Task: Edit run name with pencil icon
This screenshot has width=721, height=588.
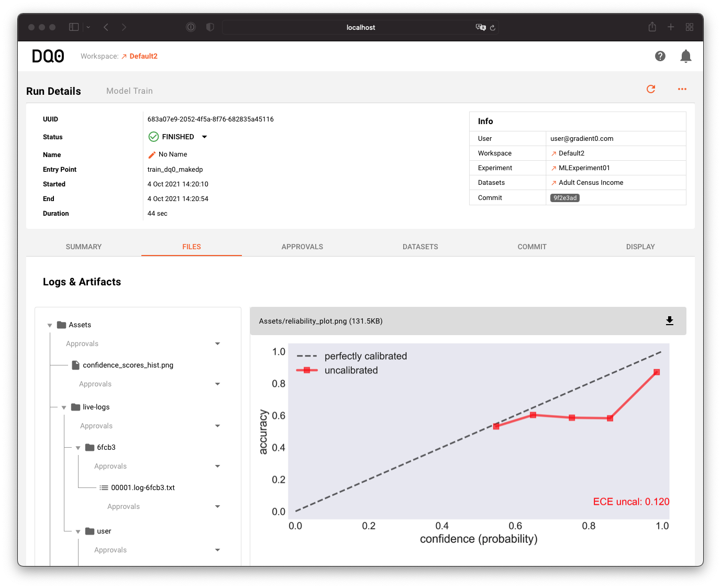Action: tap(152, 154)
